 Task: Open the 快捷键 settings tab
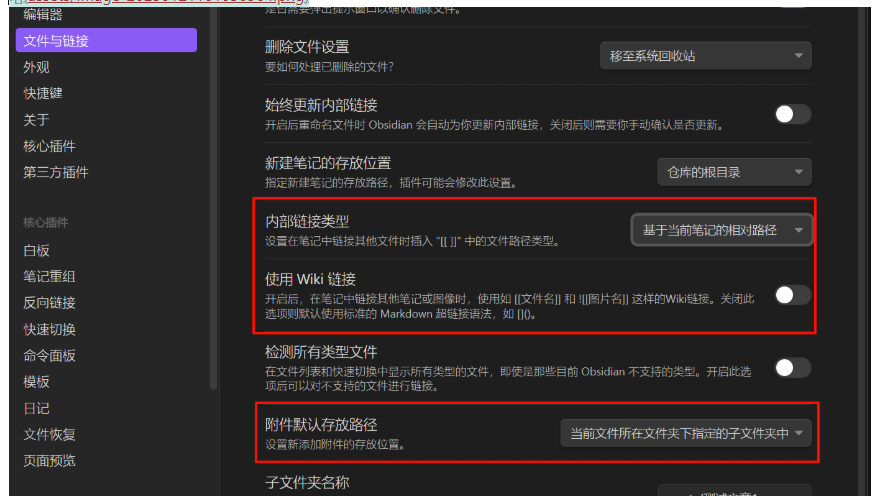43,93
